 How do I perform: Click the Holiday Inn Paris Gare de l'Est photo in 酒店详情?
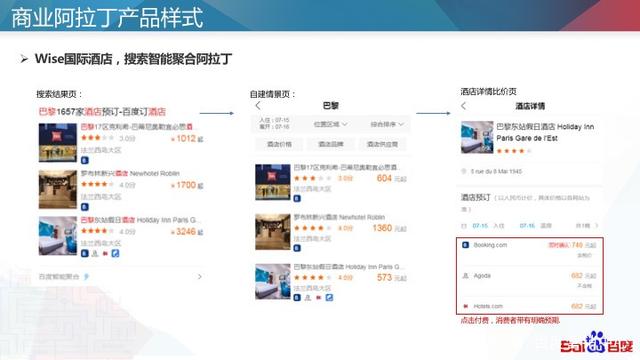477,137
